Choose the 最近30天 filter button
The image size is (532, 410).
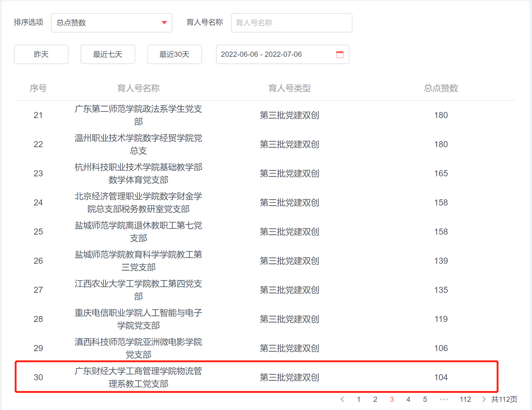[x=174, y=54]
